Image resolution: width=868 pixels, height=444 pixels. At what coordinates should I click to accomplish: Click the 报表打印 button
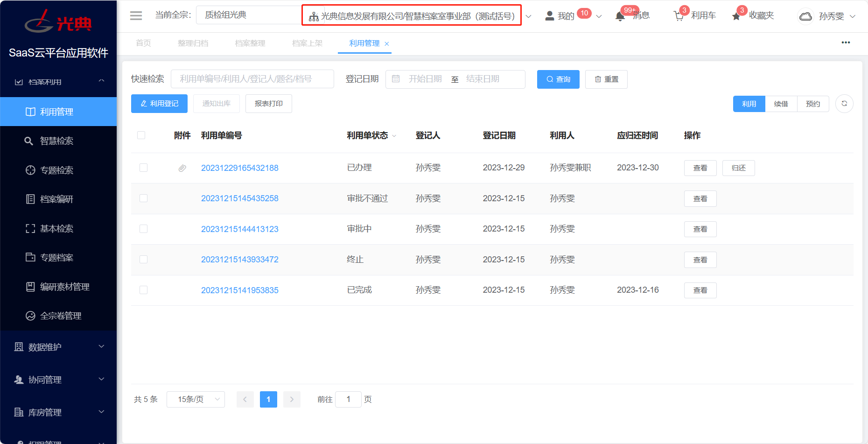pos(269,104)
